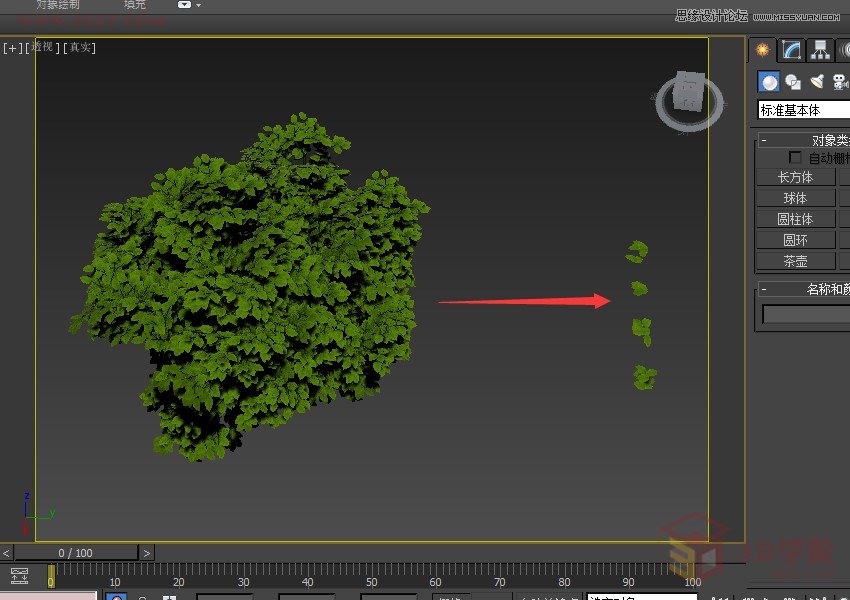Switch to the Modify panel tab
This screenshot has width=850, height=600.
[791, 50]
